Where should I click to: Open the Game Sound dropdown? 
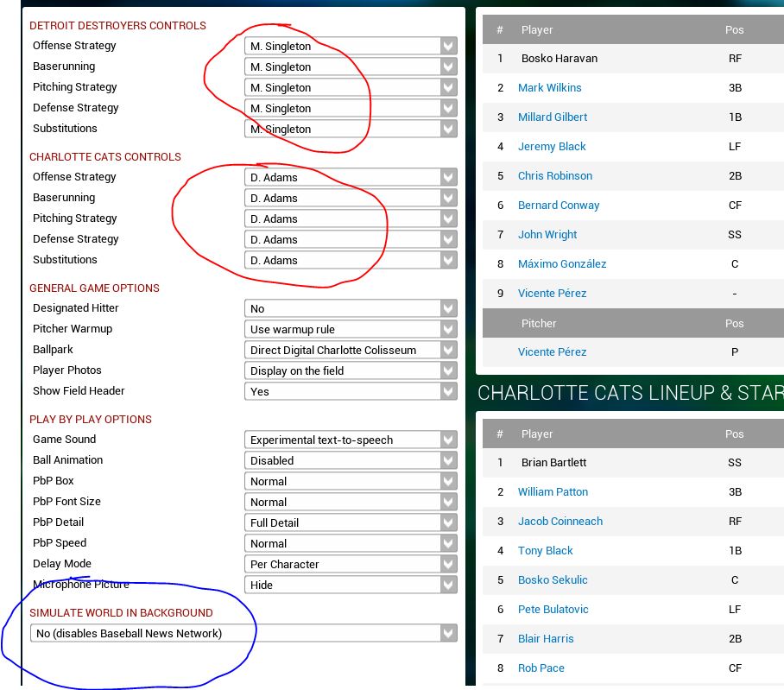click(x=351, y=440)
